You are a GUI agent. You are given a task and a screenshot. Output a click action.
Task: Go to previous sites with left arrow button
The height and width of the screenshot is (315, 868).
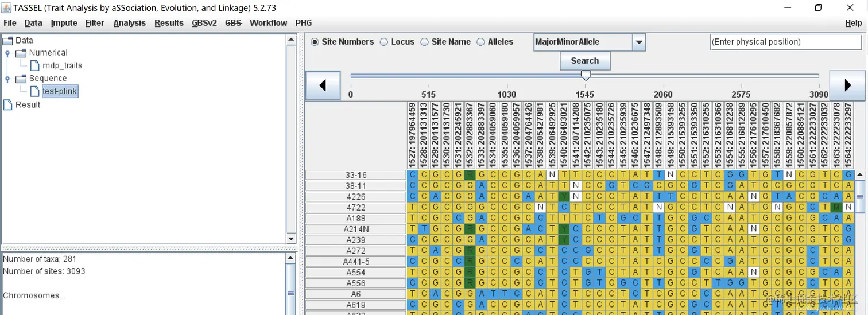point(323,85)
